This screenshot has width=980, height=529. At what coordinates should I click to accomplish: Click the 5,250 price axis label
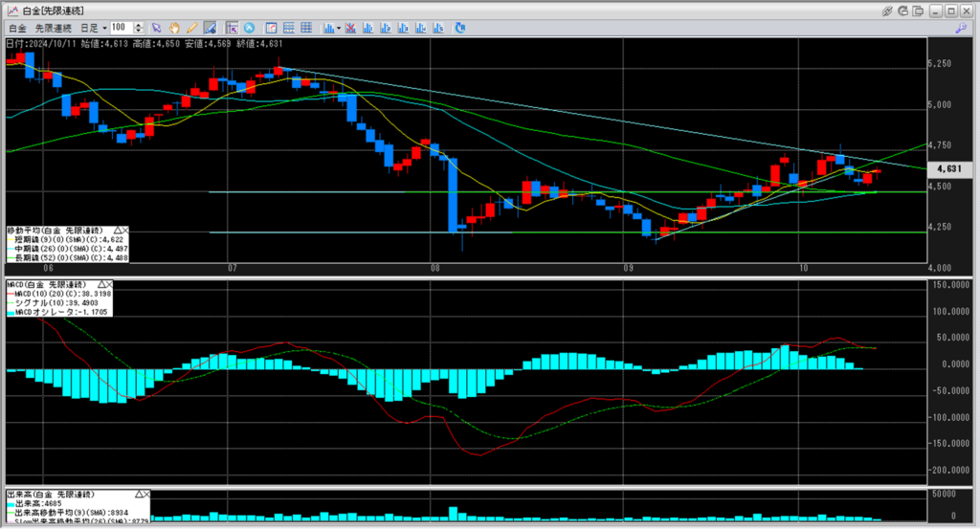940,64
